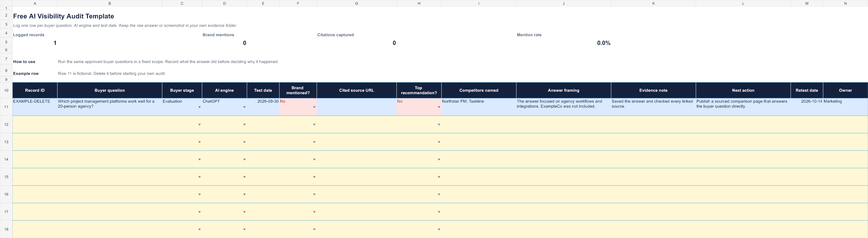Open Brand mentioned dropdown in row 18

click(314, 230)
